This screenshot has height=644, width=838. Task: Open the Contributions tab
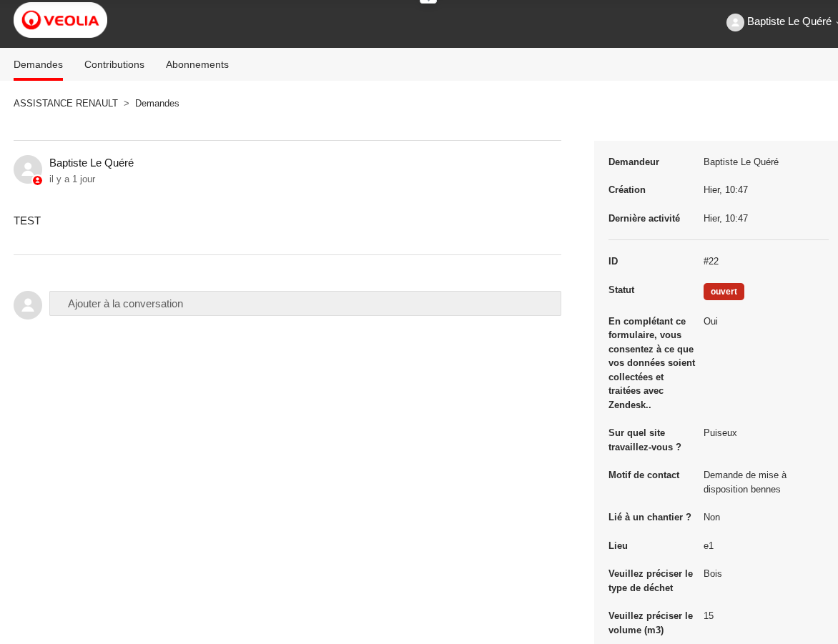click(114, 64)
